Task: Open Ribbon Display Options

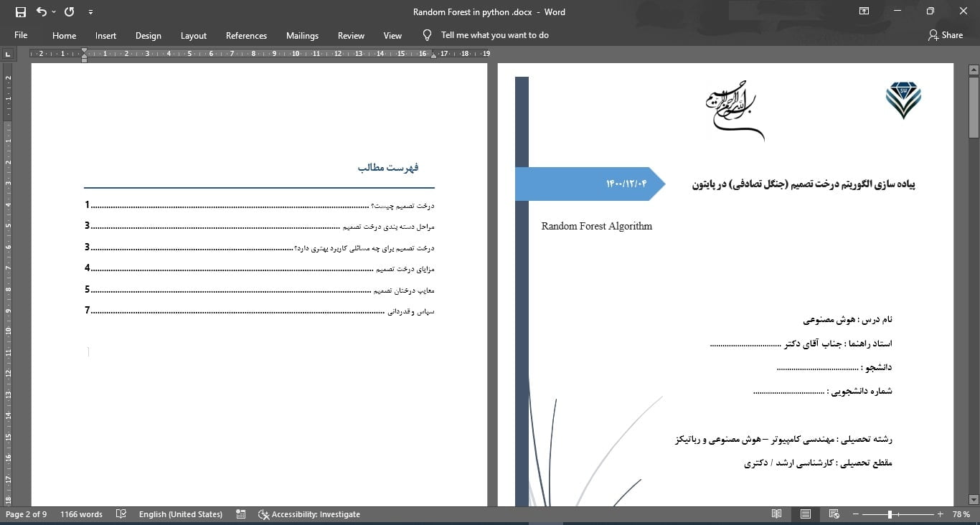Action: (864, 11)
